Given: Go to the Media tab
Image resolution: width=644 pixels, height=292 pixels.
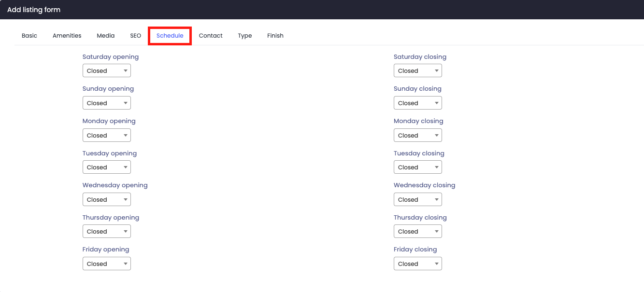Looking at the screenshot, I should click(106, 36).
